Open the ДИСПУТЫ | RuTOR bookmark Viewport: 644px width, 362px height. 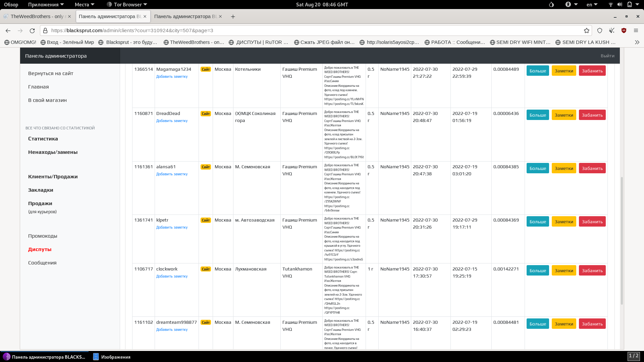point(259,42)
